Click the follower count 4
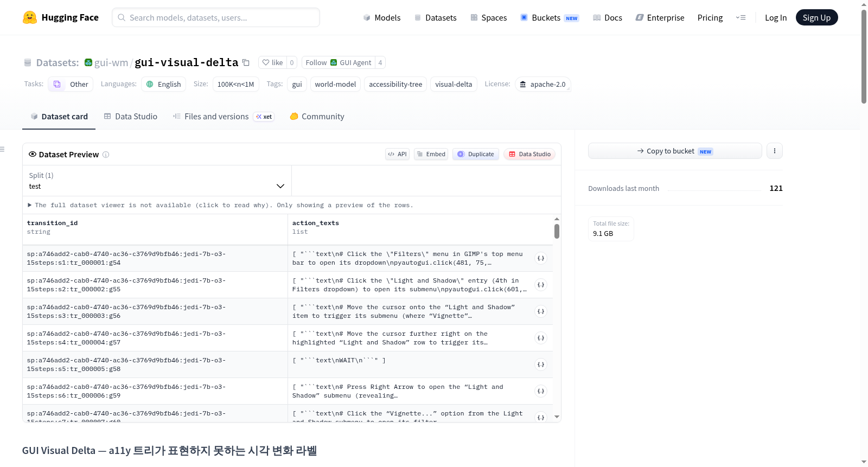 [x=380, y=62]
